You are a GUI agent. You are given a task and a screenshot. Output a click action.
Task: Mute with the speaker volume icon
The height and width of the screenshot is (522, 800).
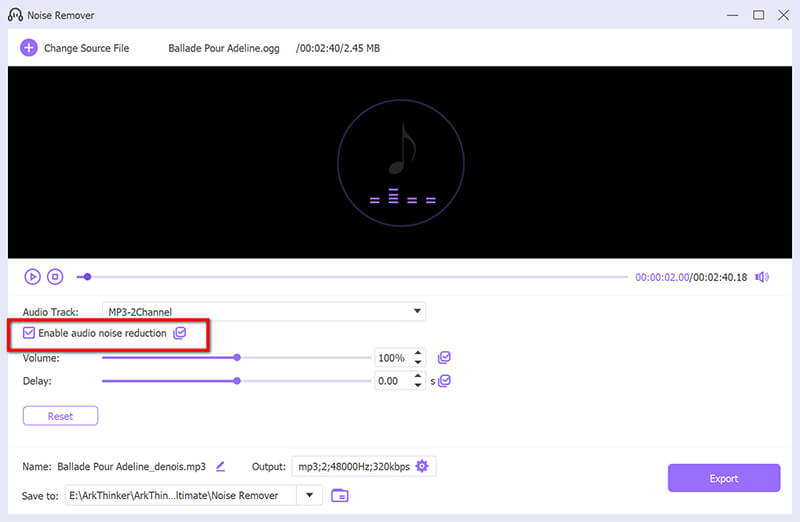click(x=762, y=277)
